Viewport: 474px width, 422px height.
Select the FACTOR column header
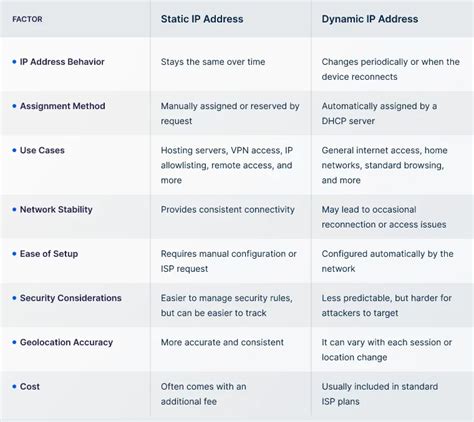pyautogui.click(x=27, y=19)
